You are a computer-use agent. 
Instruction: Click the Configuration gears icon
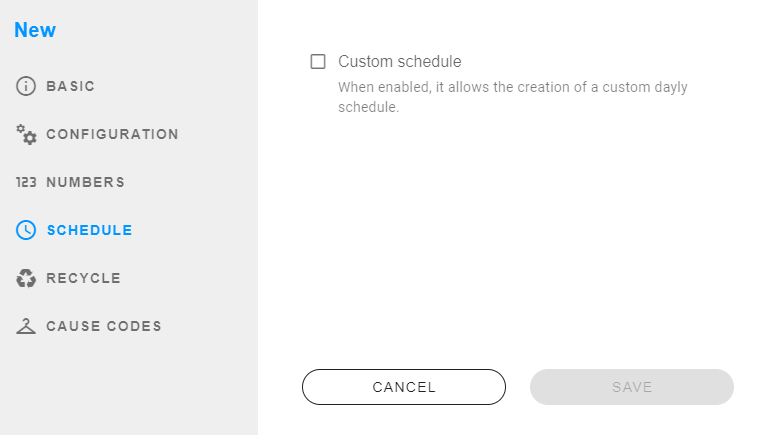pyautogui.click(x=26, y=134)
